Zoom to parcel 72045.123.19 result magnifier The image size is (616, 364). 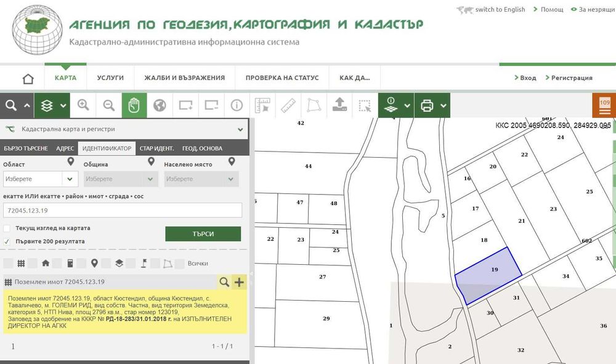224,281
